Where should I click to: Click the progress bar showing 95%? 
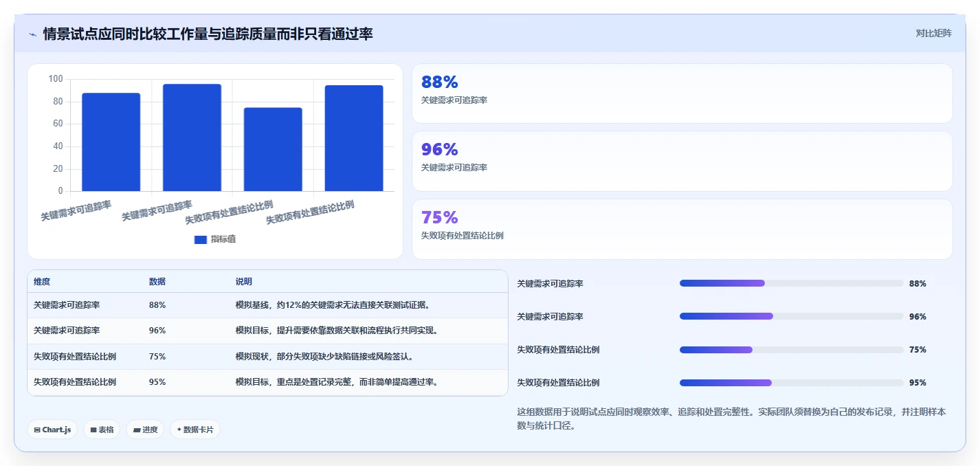click(791, 383)
